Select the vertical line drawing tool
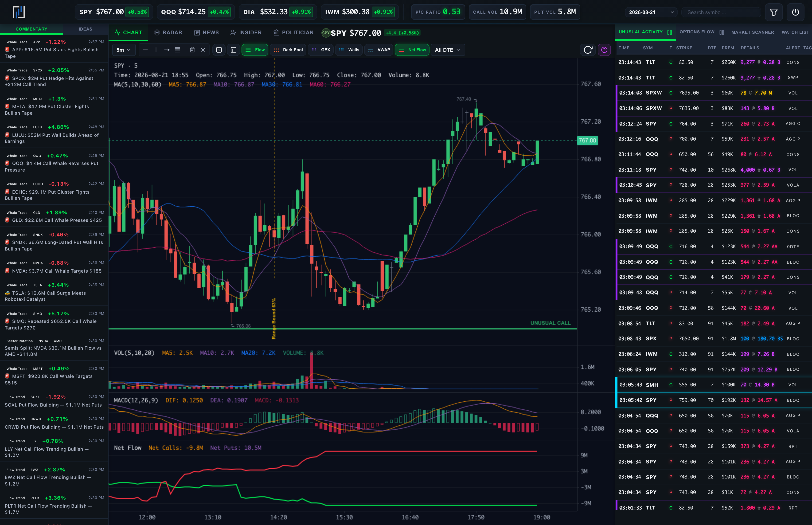 point(156,50)
